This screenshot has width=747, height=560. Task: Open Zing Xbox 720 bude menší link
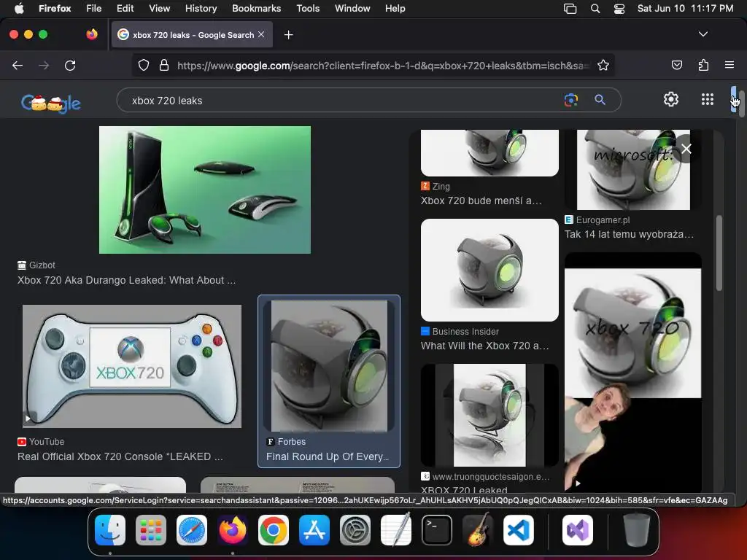[x=481, y=201]
